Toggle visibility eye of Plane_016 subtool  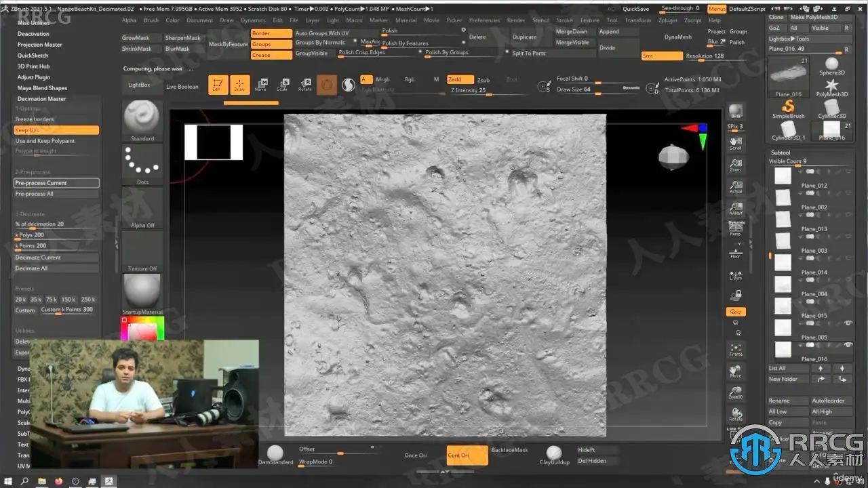(x=848, y=345)
